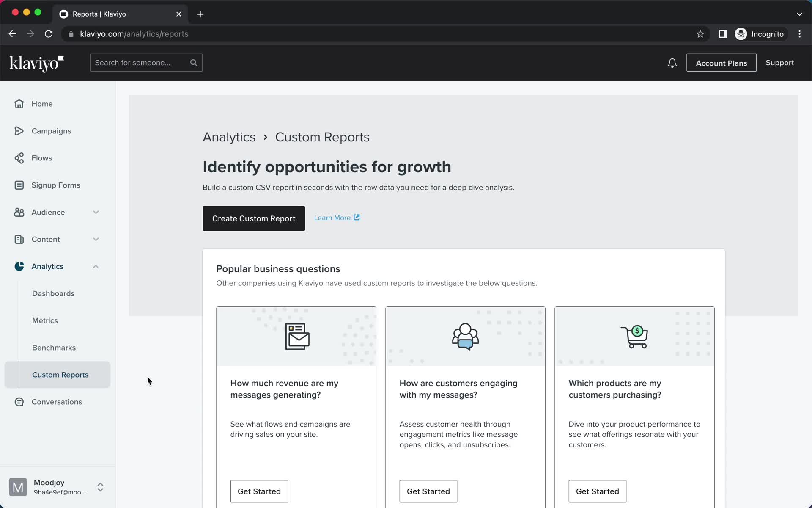Select the Dashboards menu item

[x=53, y=293]
